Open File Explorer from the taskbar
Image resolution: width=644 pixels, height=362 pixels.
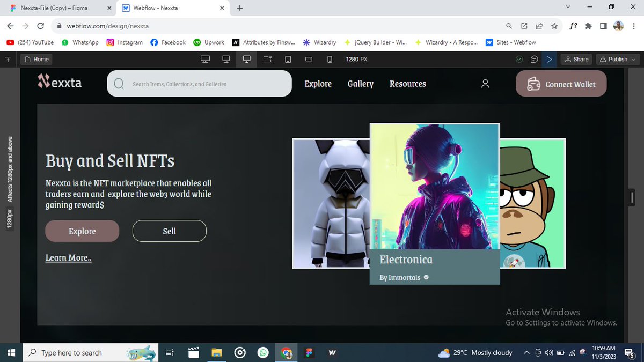(216, 353)
